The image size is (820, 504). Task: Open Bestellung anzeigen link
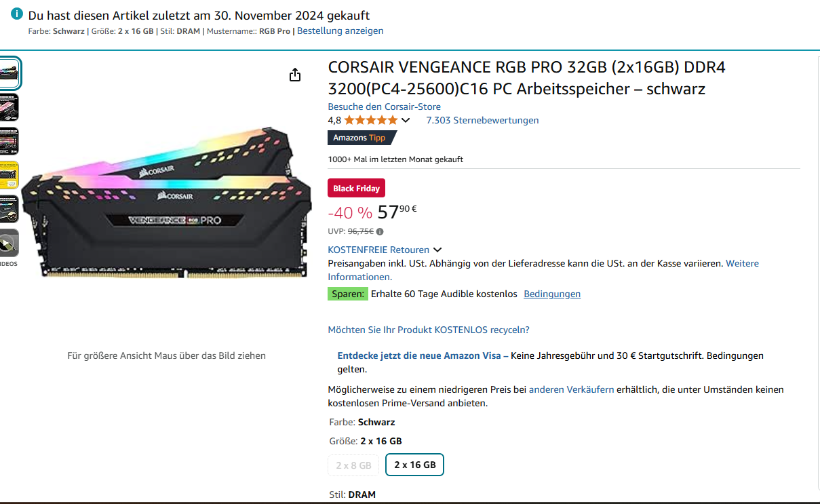(340, 31)
